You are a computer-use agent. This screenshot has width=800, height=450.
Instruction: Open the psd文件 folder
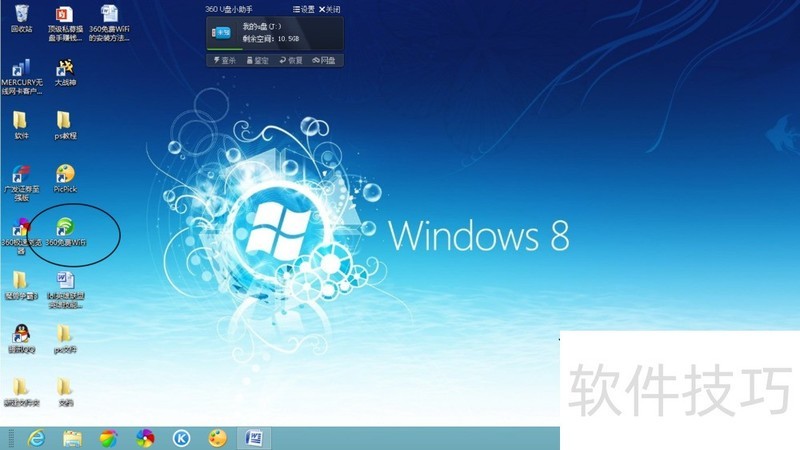65,339
